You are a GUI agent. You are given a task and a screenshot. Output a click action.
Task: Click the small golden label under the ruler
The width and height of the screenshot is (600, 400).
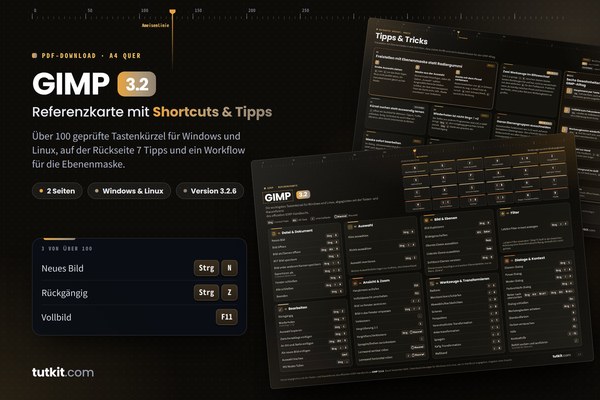coord(155,25)
